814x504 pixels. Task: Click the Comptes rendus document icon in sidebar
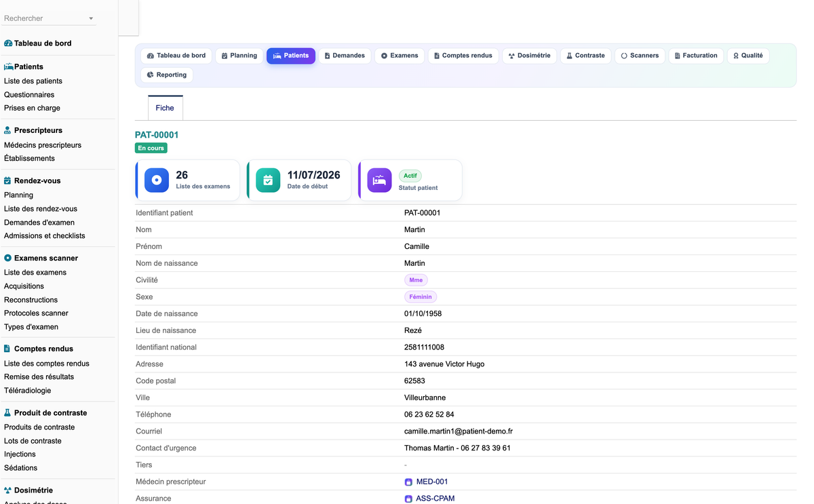pyautogui.click(x=8, y=349)
